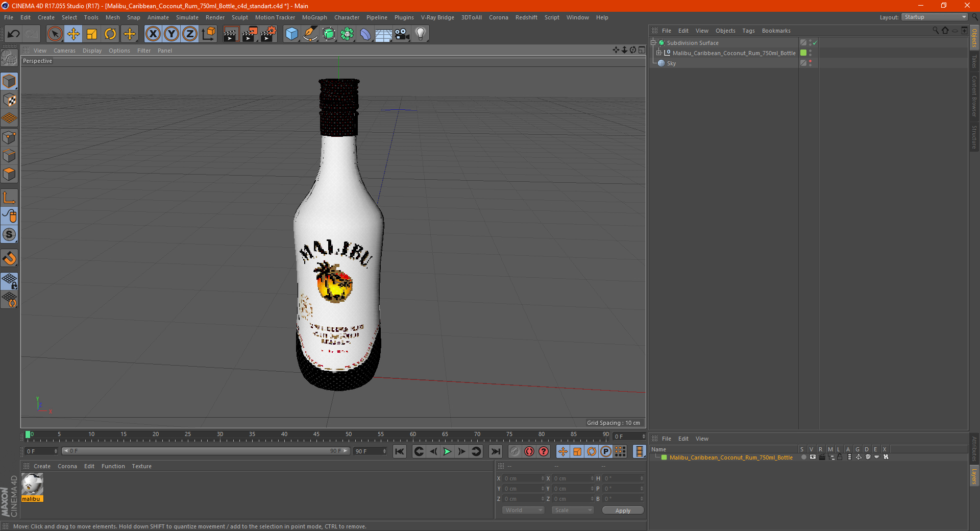980x531 pixels.
Task: Open the material manager Function menu
Action: point(113,466)
